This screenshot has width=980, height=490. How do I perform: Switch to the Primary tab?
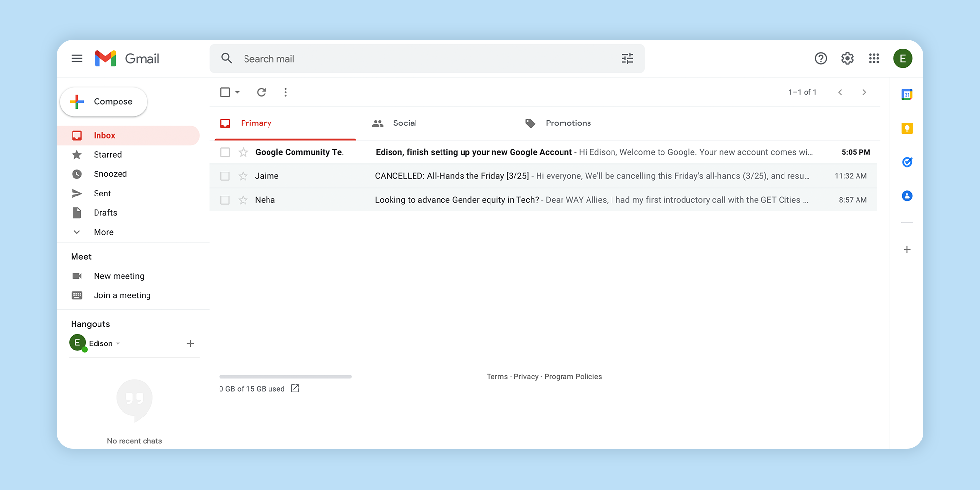285,123
